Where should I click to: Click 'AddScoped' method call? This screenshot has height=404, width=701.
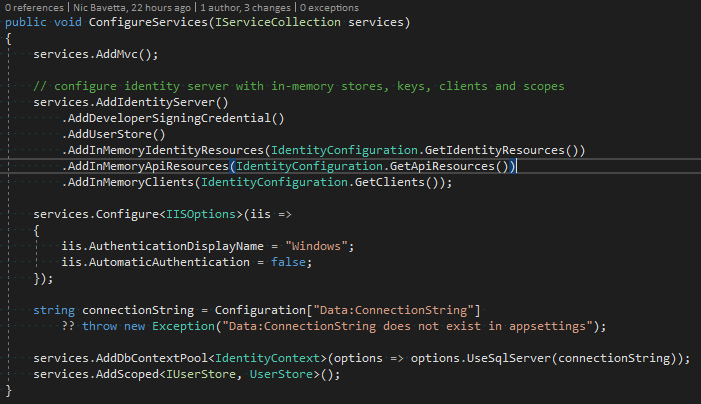[x=127, y=375]
